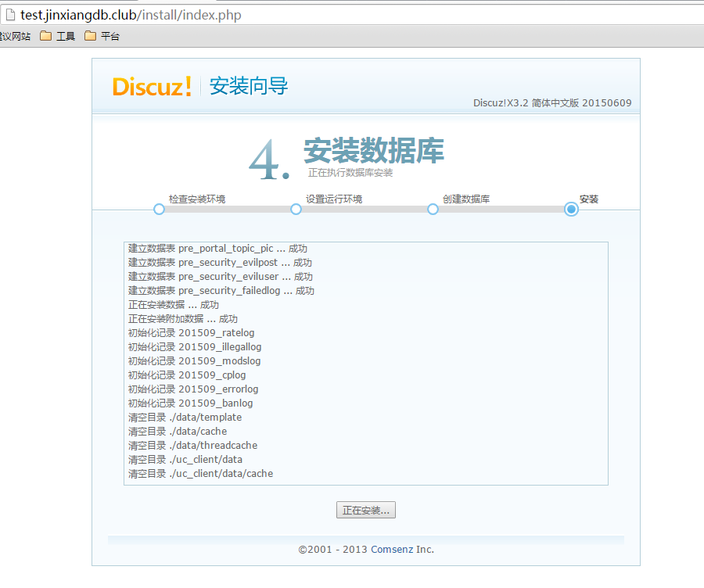Click the 建议网站 bookmark
This screenshot has height=588, width=704.
point(16,36)
